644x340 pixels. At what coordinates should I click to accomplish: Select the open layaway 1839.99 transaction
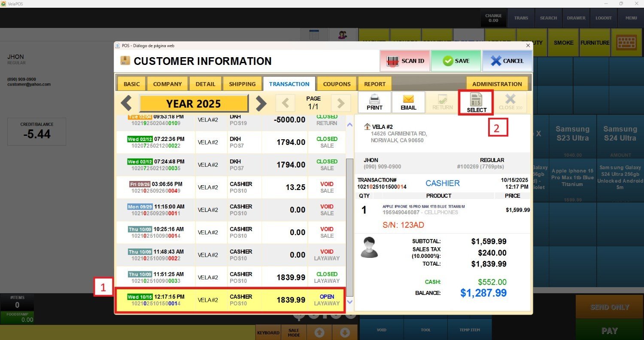click(230, 300)
